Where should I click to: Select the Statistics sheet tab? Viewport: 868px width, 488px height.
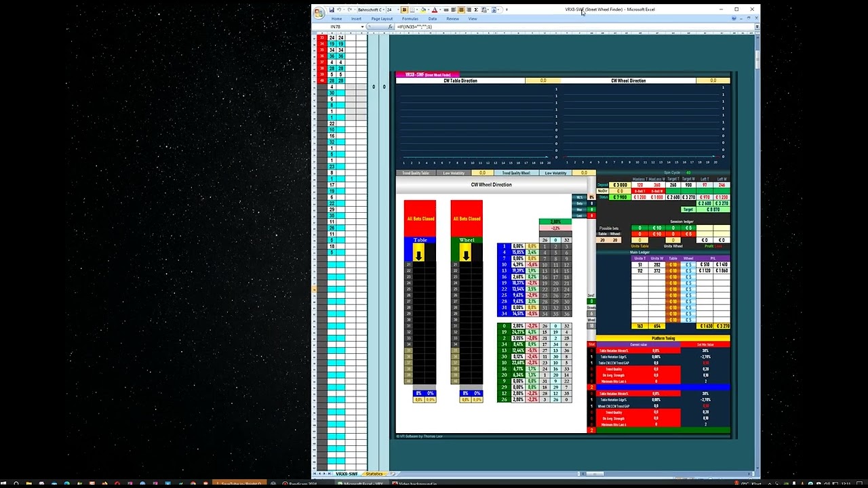[x=374, y=474]
